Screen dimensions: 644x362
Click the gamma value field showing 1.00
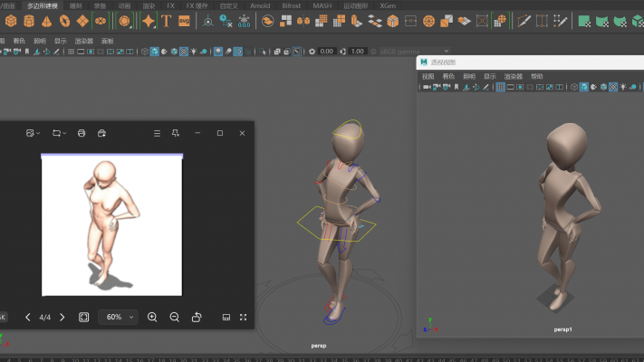pyautogui.click(x=358, y=52)
